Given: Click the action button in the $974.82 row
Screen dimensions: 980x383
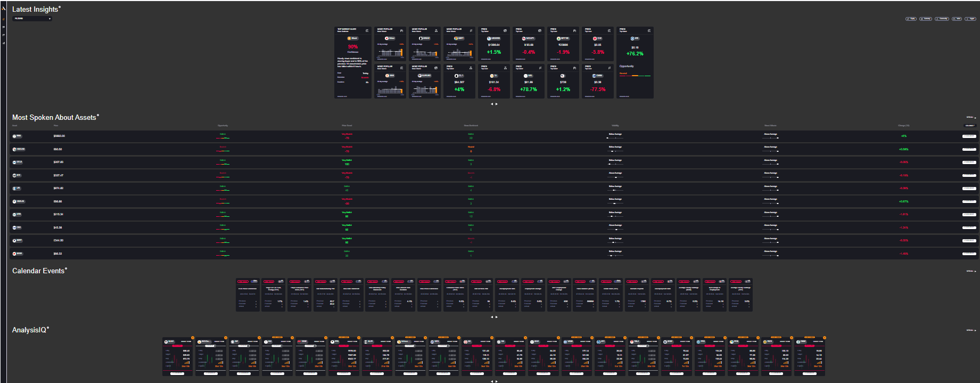Looking at the screenshot, I should tap(969, 188).
